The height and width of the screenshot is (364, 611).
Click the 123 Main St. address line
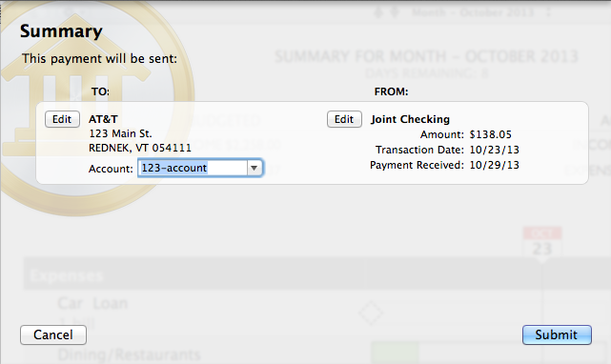click(120, 133)
